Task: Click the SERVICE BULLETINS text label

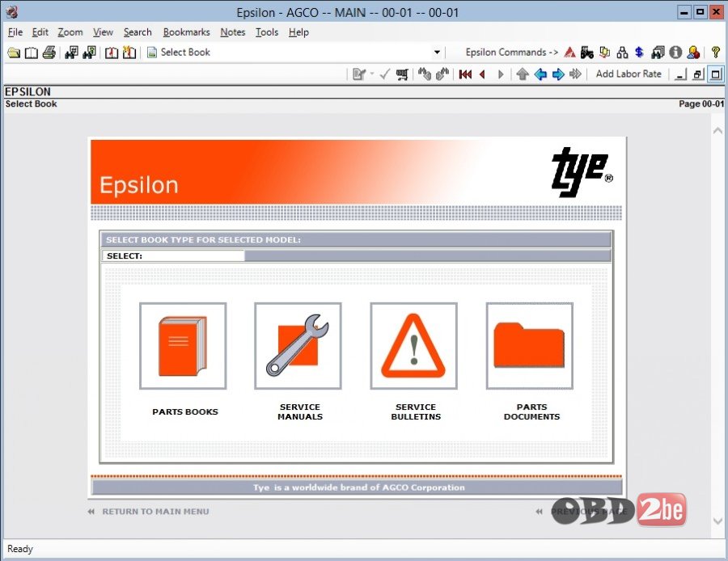Action: point(416,411)
